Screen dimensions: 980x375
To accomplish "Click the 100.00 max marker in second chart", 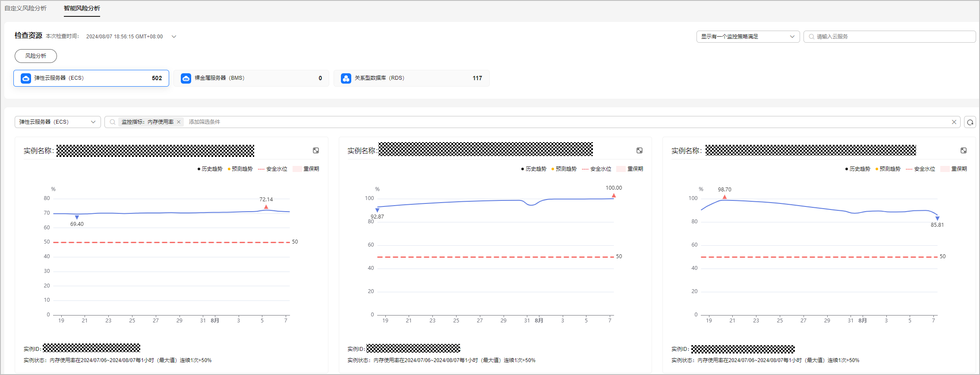I will point(614,196).
